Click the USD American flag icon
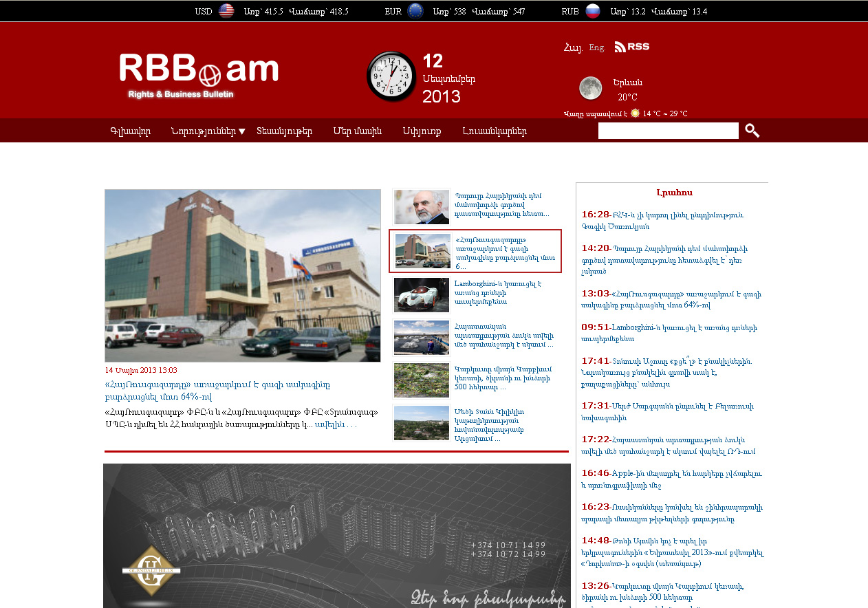The width and height of the screenshot is (868, 608). tap(226, 11)
